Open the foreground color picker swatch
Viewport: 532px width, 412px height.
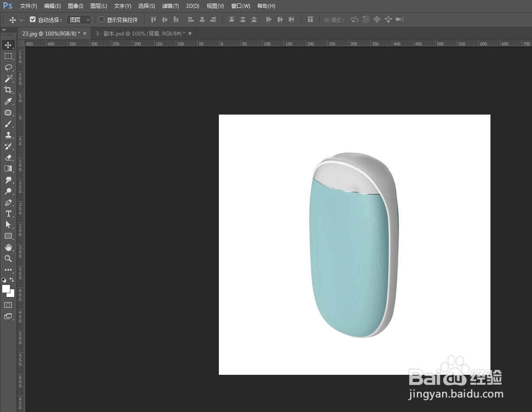[5, 288]
